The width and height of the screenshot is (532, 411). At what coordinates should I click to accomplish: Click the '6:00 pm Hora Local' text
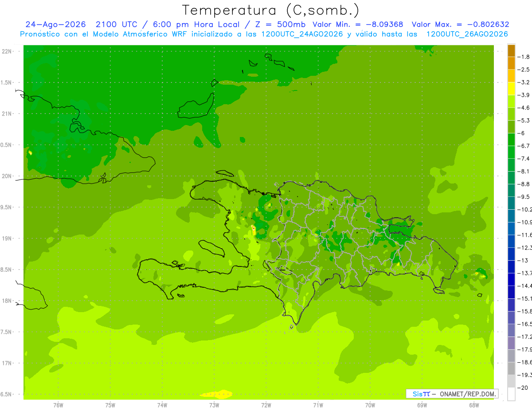pos(197,24)
